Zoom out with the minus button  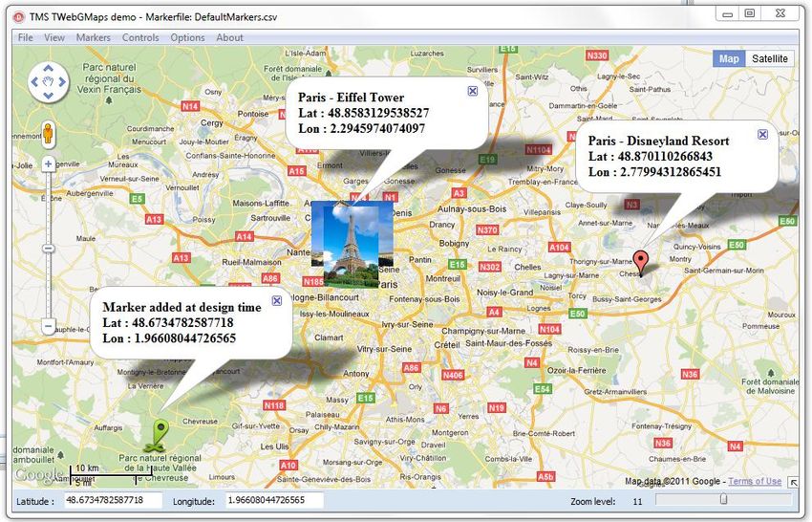[48, 327]
